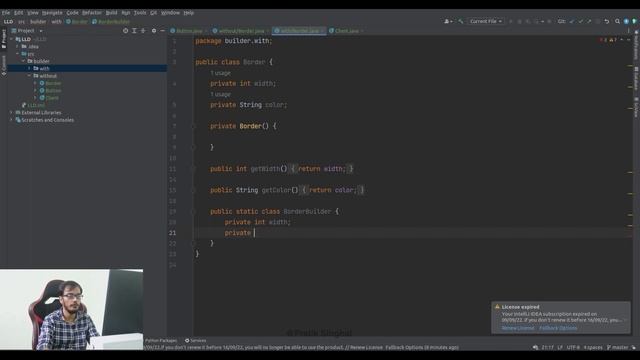Click the Rollback undo icon in toolbar
This screenshot has height=360, width=640.
click(607, 21)
